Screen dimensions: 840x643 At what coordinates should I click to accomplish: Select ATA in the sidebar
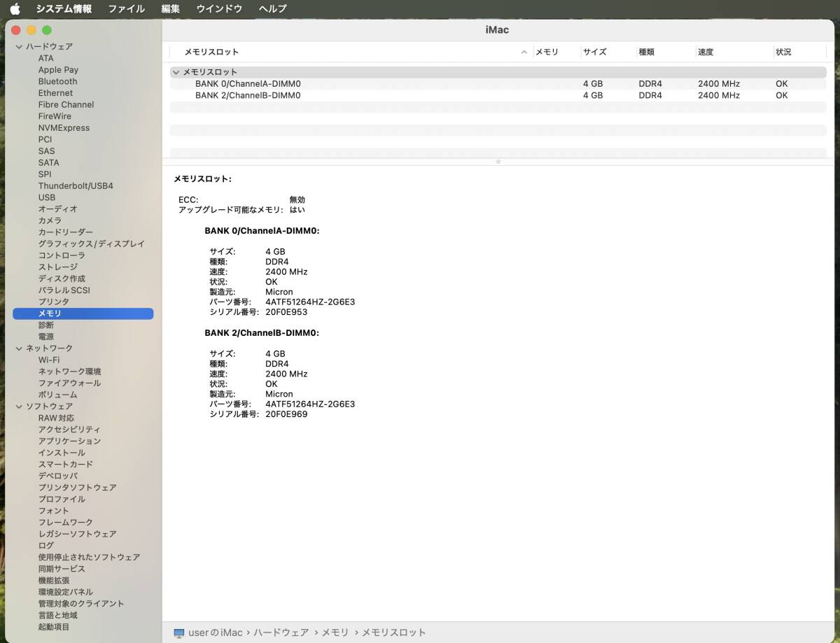point(45,58)
